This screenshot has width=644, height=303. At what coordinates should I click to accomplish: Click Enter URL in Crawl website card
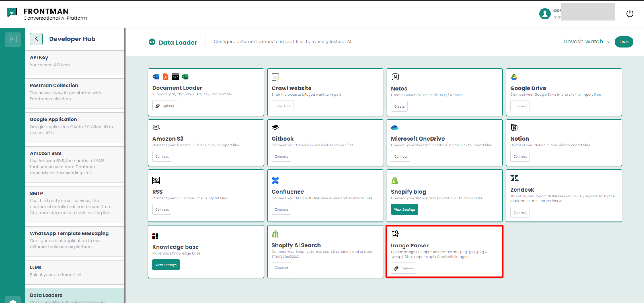click(282, 106)
